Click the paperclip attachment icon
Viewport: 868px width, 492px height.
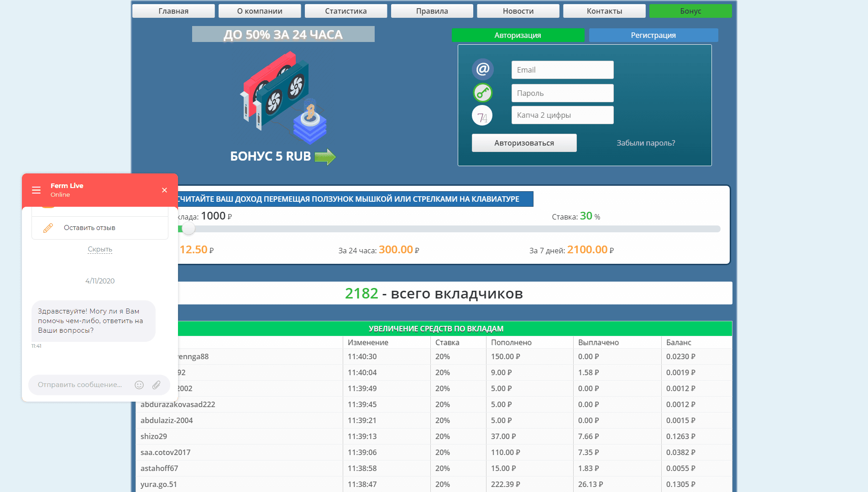(x=156, y=385)
